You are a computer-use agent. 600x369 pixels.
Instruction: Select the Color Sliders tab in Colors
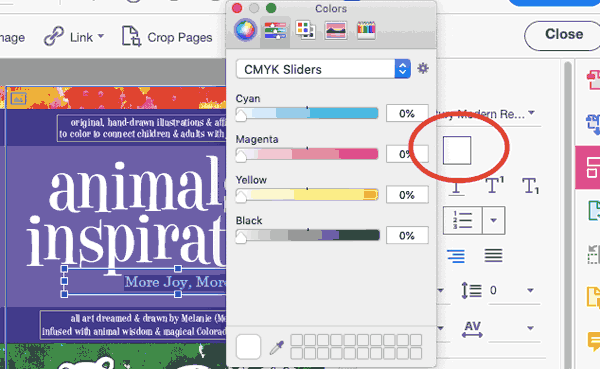pos(275,31)
